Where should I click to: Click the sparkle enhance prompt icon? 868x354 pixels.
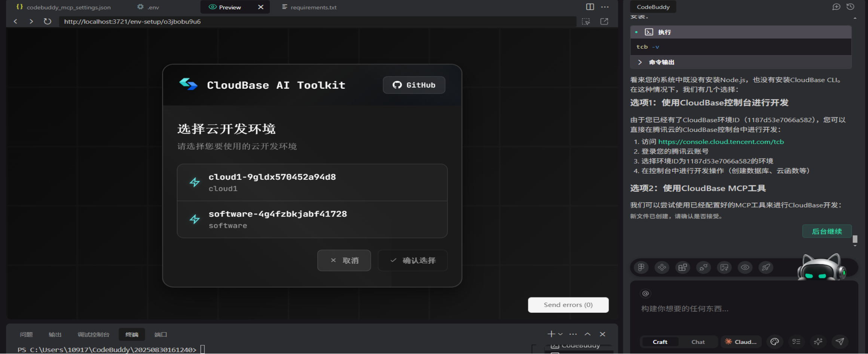tap(818, 342)
